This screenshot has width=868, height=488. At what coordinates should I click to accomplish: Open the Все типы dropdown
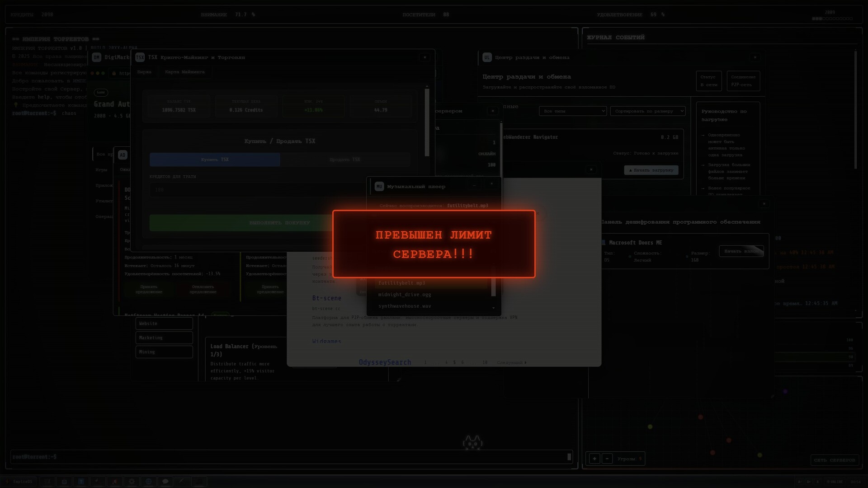point(572,111)
